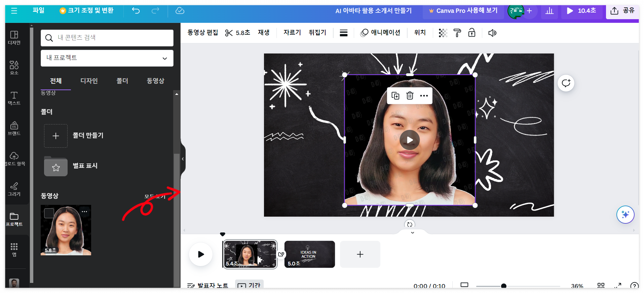
Task: Open the 요소 elements panel
Action: click(14, 68)
